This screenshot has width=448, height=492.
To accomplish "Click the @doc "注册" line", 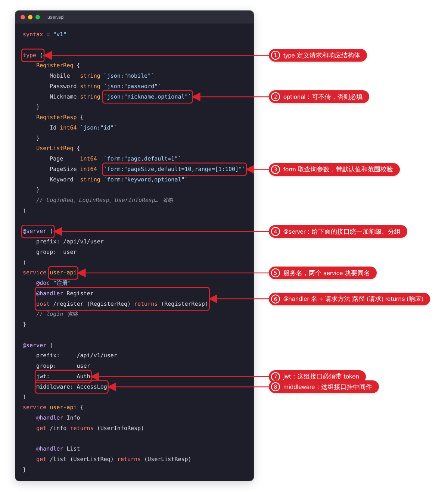I will point(53,283).
